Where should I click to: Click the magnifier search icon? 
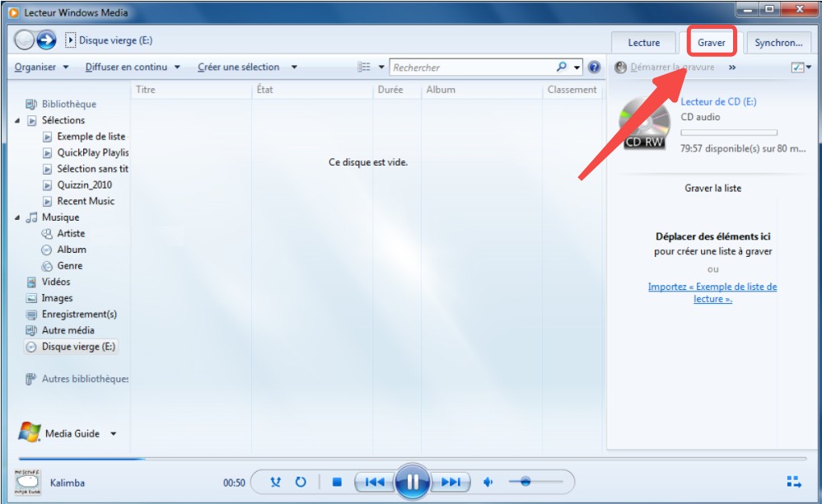pyautogui.click(x=562, y=67)
